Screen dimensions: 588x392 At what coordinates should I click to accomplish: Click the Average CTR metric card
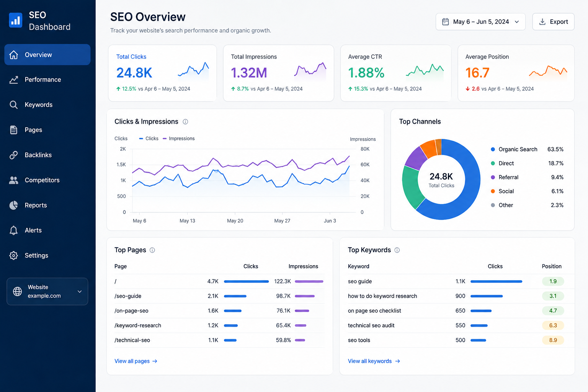pos(396,73)
